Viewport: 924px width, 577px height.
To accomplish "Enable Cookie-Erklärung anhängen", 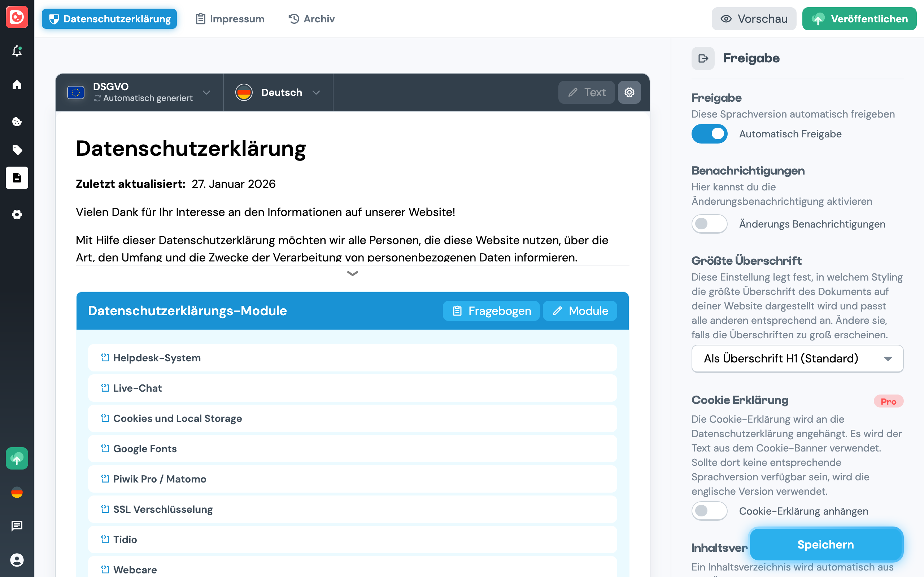I will [709, 511].
